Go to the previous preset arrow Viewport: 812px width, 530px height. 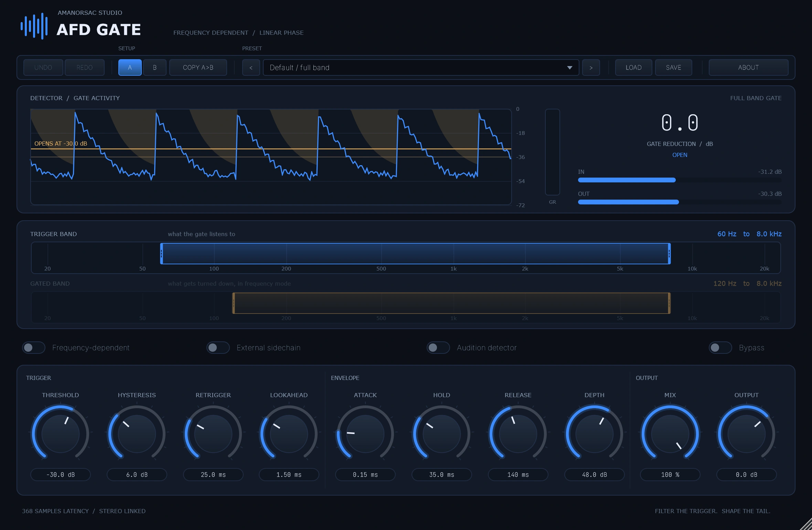(251, 67)
